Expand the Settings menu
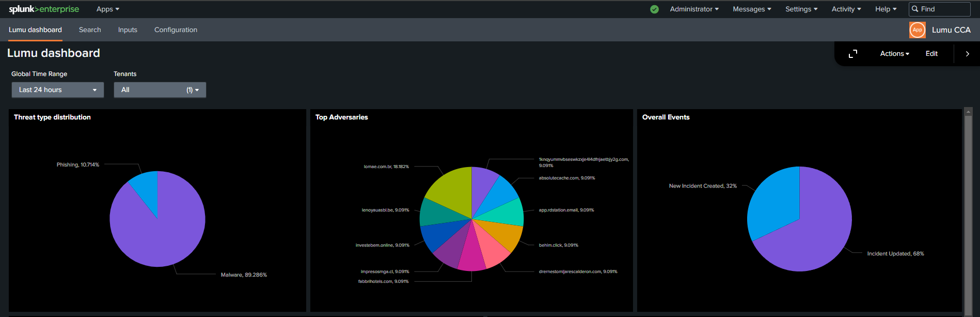 [801, 9]
